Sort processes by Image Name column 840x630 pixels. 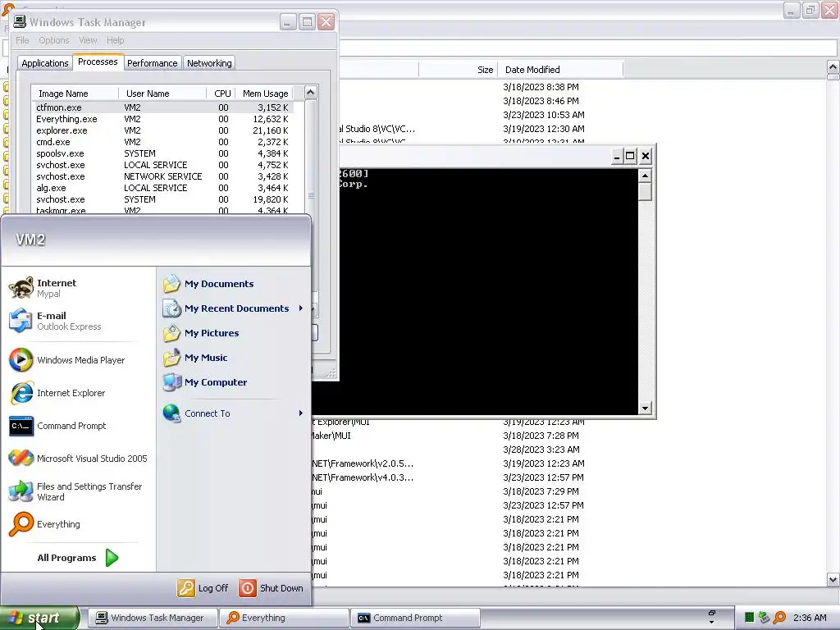[x=75, y=94]
